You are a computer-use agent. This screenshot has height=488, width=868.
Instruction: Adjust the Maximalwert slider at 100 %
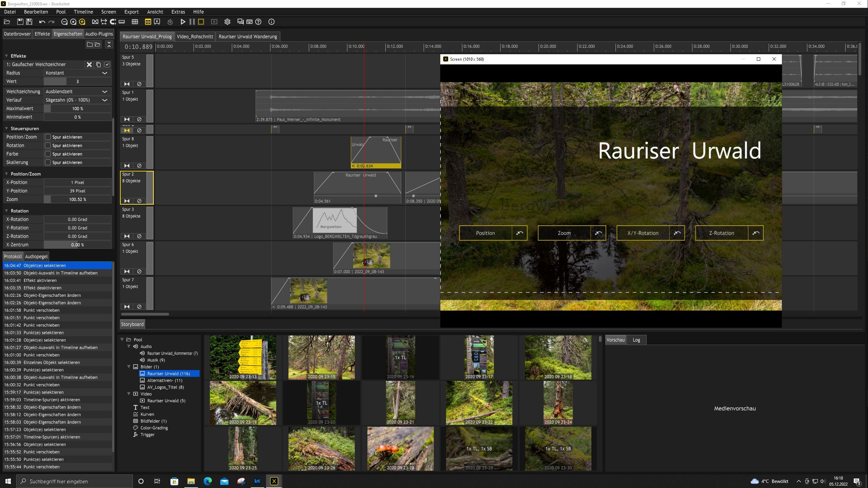pos(77,108)
